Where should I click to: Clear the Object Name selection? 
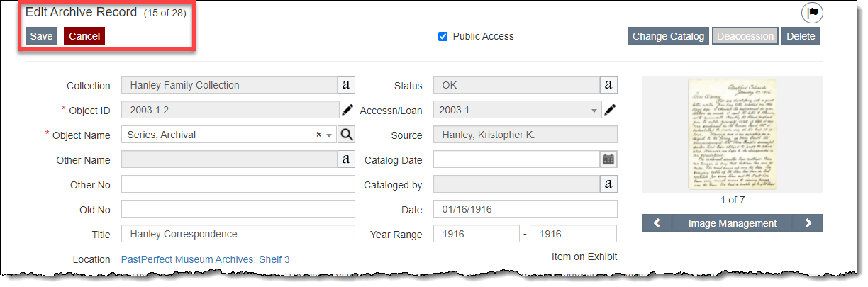(x=319, y=135)
